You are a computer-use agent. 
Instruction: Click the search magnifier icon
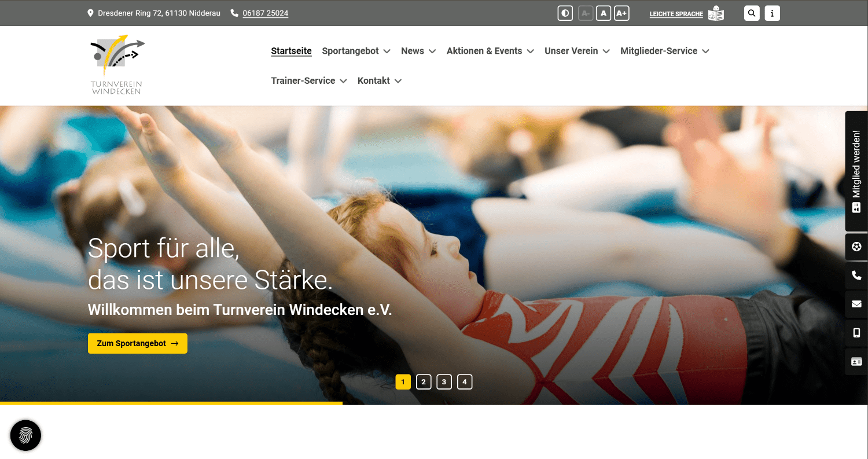tap(751, 13)
